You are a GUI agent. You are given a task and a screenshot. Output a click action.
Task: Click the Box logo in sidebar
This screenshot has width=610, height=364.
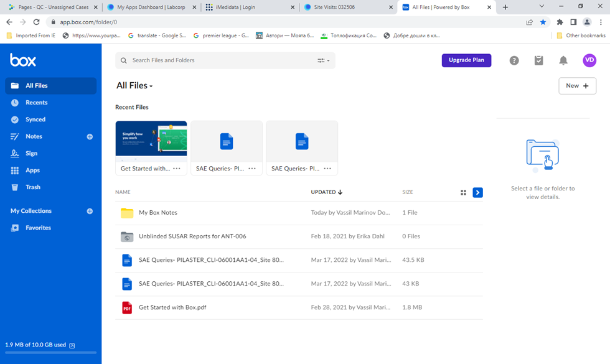[x=23, y=60]
